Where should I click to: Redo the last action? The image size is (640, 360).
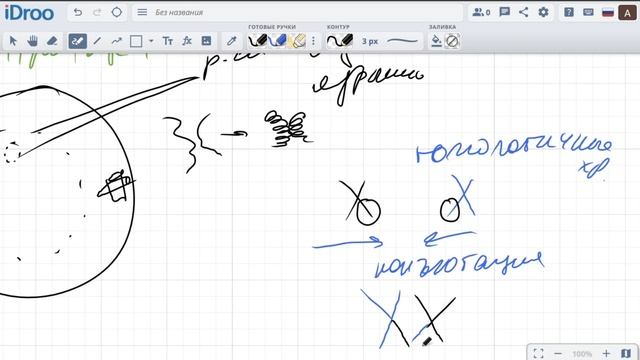click(x=97, y=12)
